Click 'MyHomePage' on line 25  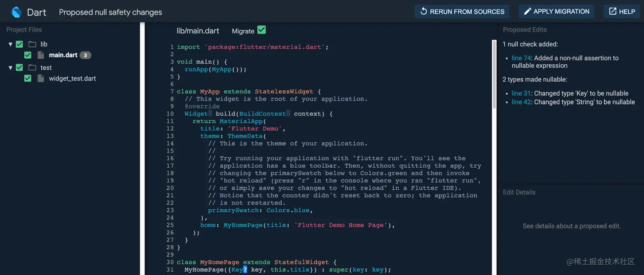click(243, 225)
